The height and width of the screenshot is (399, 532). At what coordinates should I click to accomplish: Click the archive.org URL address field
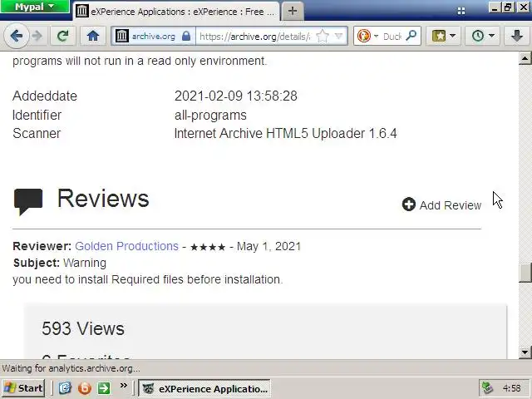255,37
